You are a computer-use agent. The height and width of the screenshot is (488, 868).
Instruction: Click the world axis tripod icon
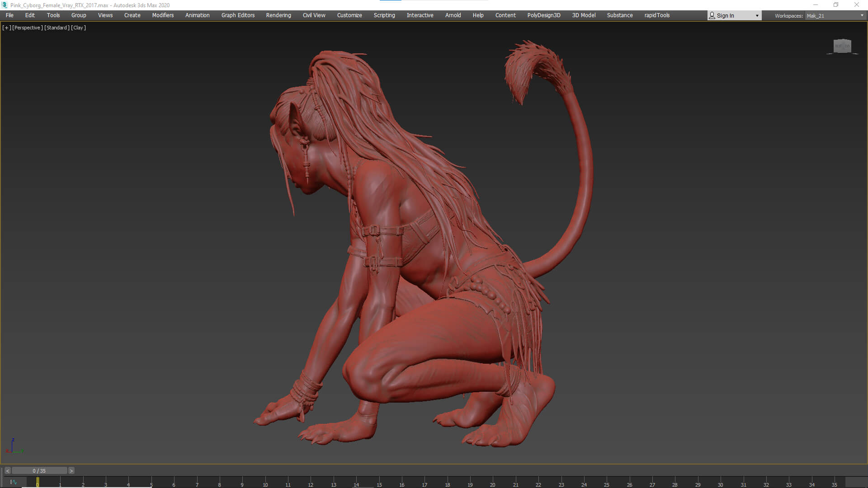(15, 446)
